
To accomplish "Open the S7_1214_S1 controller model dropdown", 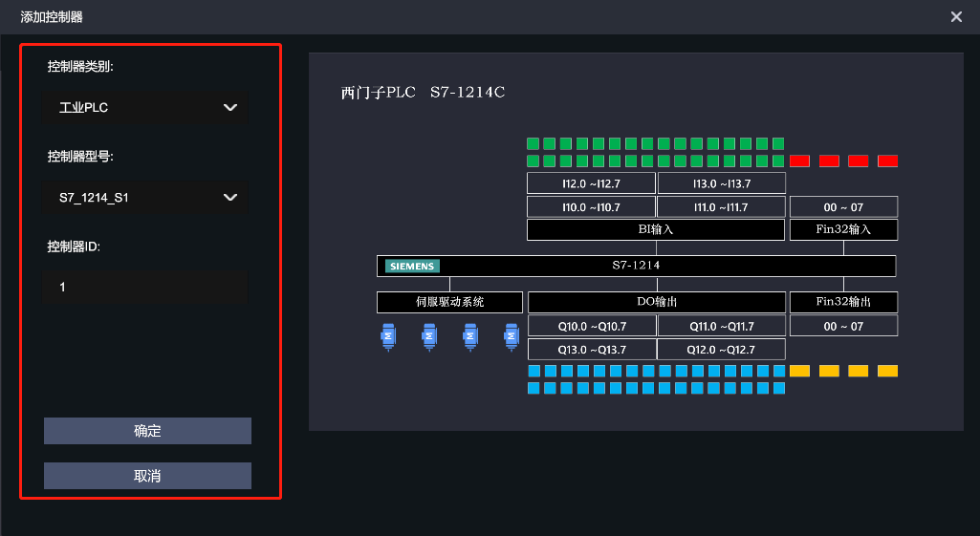I will tap(145, 198).
